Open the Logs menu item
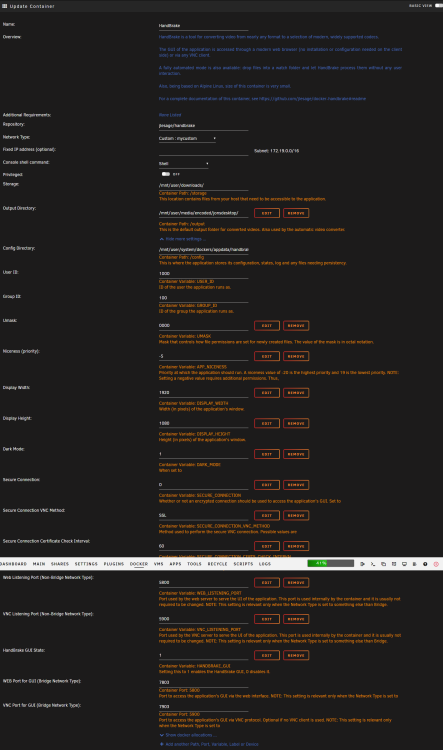443x750 pixels. pos(265,564)
